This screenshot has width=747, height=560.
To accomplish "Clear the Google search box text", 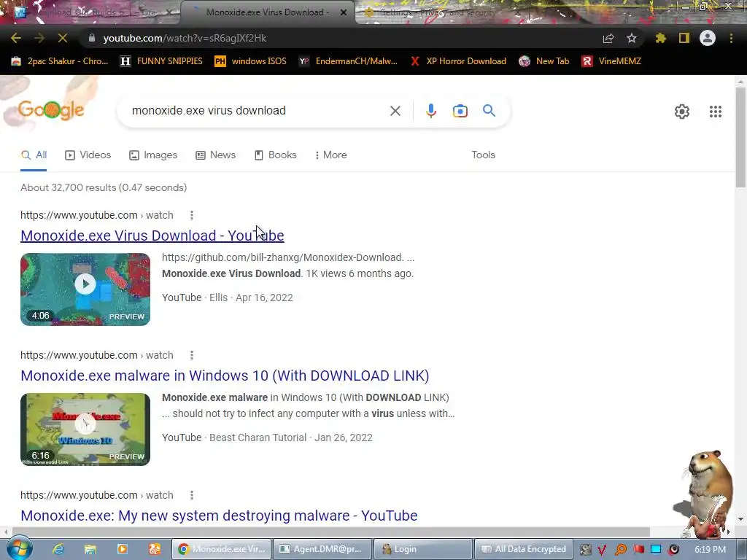I will pyautogui.click(x=395, y=111).
